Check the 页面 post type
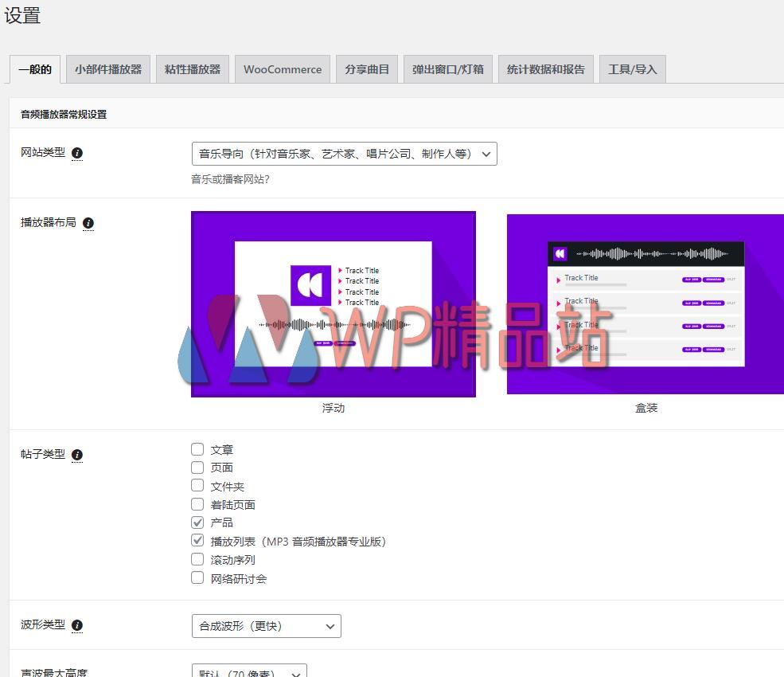 197,467
